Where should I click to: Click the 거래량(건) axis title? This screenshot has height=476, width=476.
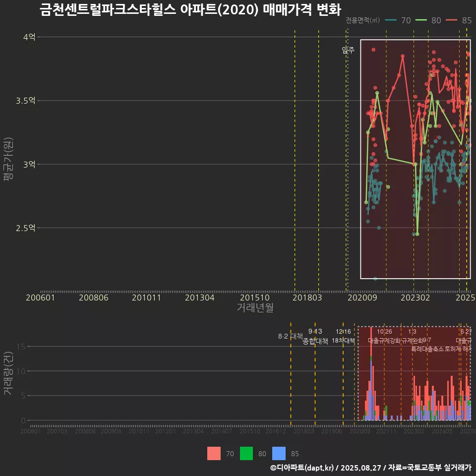coord(8,373)
